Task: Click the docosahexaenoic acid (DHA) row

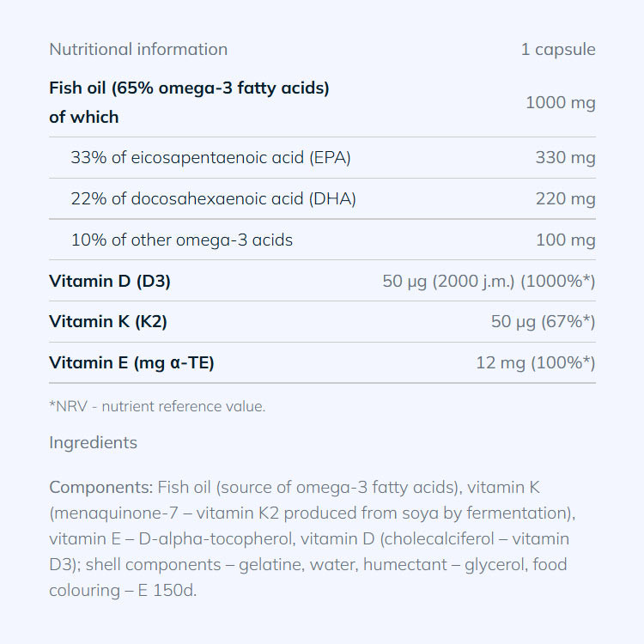Action: pyautogui.click(x=213, y=198)
